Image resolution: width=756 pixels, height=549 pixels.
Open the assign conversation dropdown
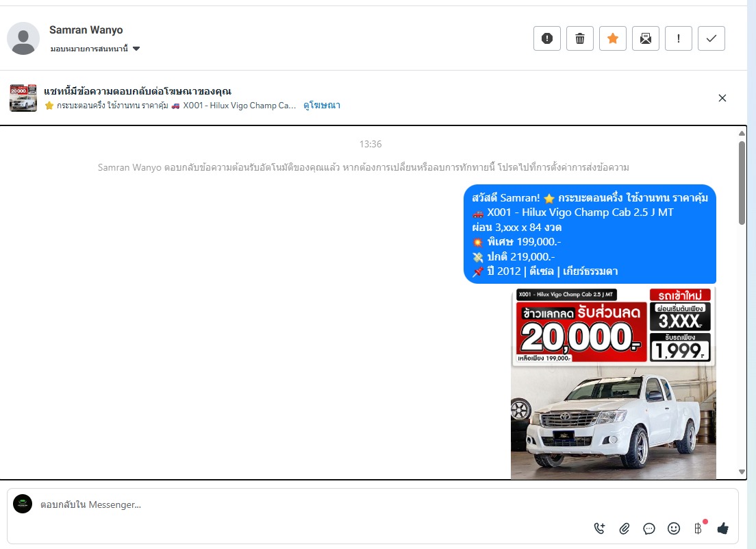point(95,49)
